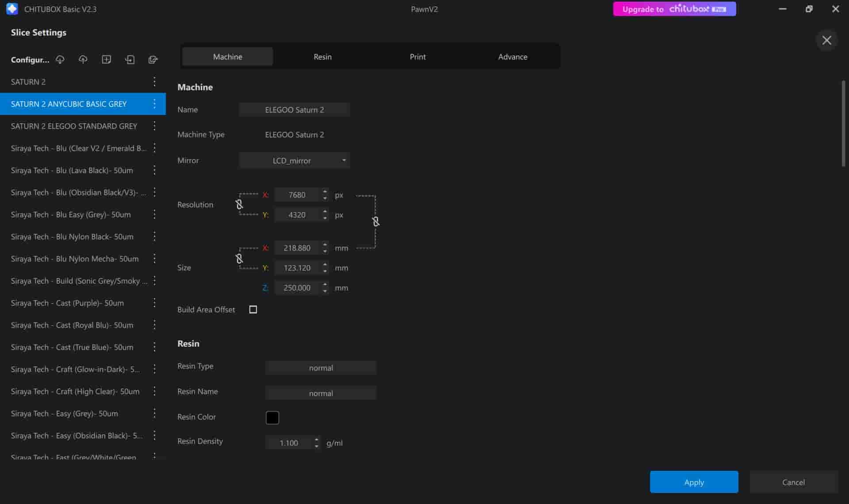Edit the Resin Name field

(x=321, y=393)
